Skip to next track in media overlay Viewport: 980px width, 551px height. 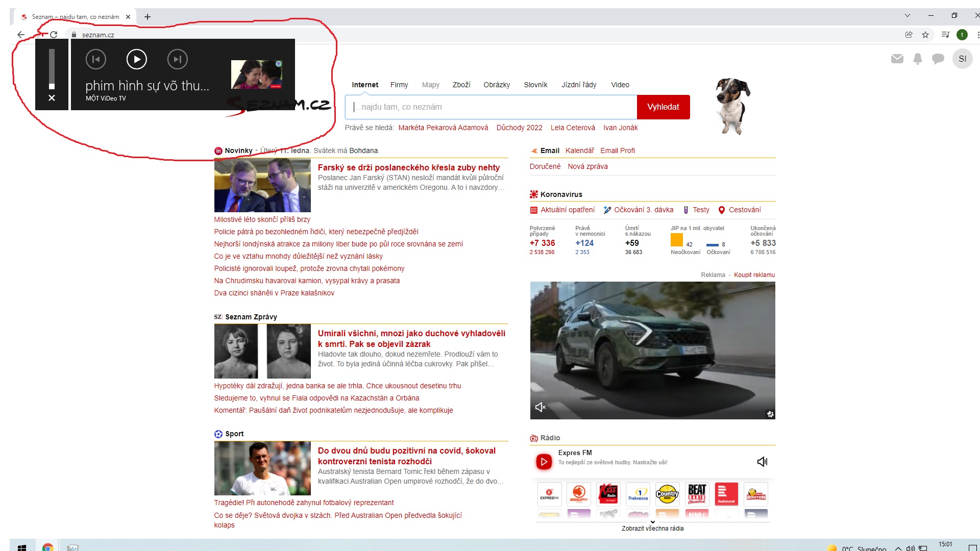pos(177,60)
